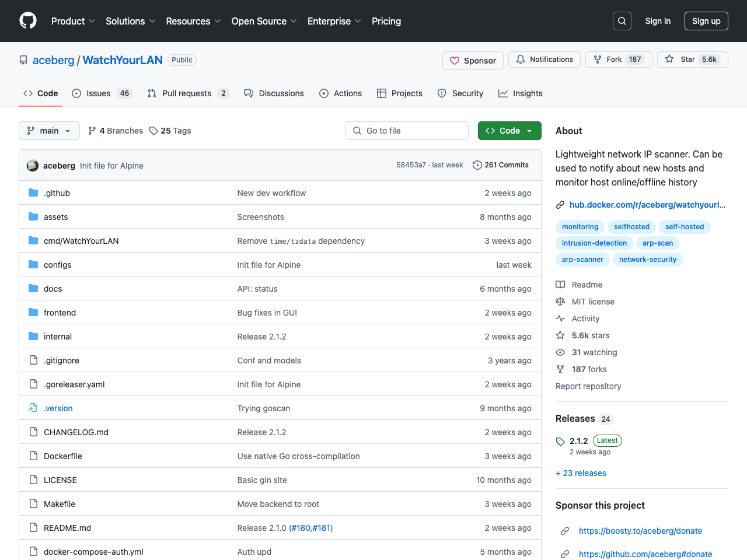Focus the Go to file search field

407,131
